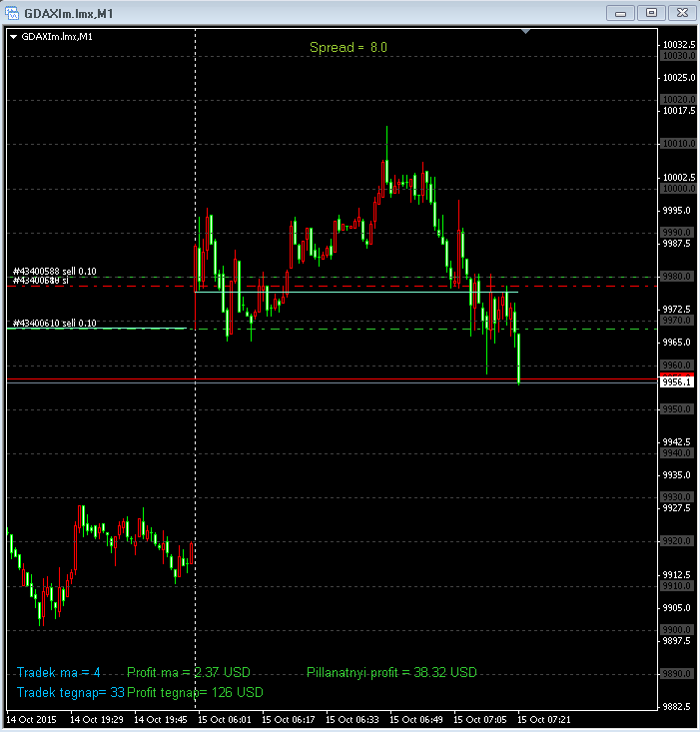Screen dimensions: 700x732
Task: Select sell order #43400588 label
Action: click(54, 272)
